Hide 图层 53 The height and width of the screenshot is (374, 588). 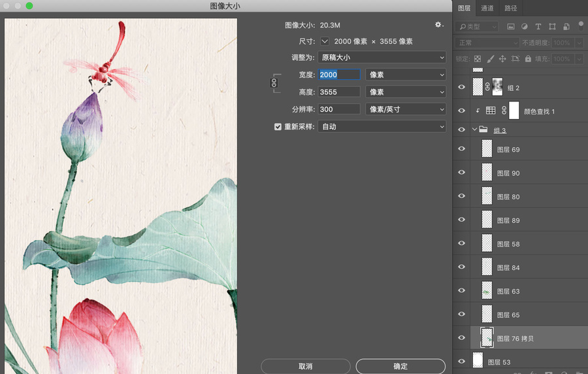point(462,362)
